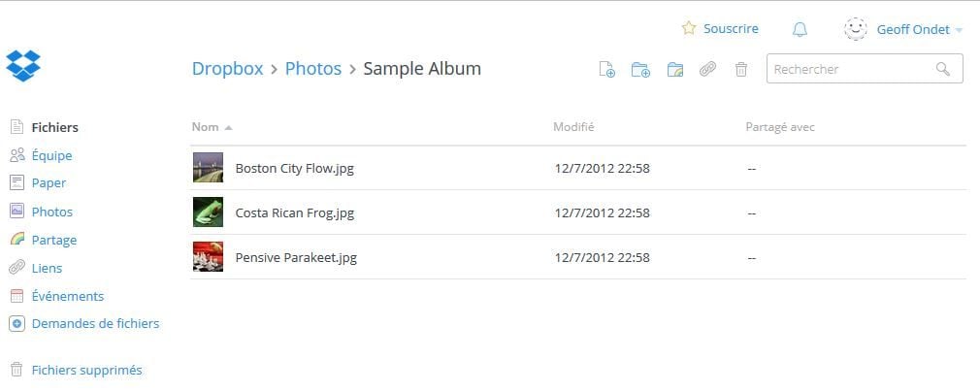This screenshot has width=980, height=392.
Task: Create a new folder via toolbar icon
Action: (x=640, y=69)
